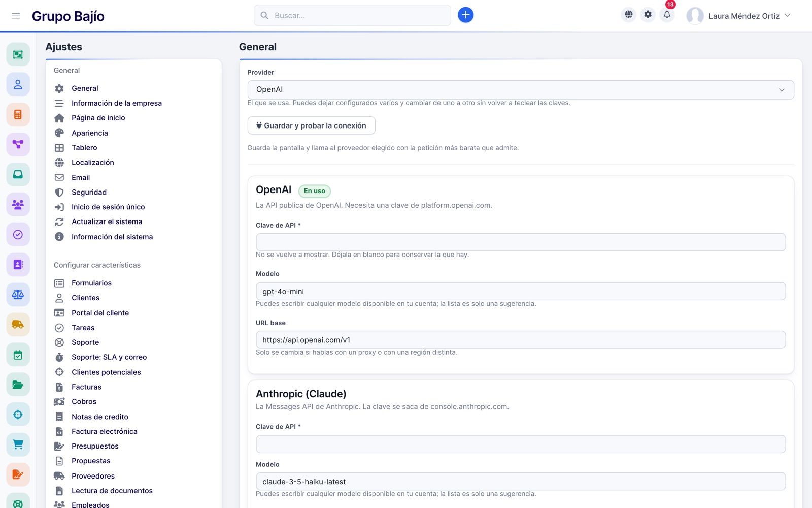This screenshot has width=812, height=508.
Task: Open the people group module
Action: [18, 204]
